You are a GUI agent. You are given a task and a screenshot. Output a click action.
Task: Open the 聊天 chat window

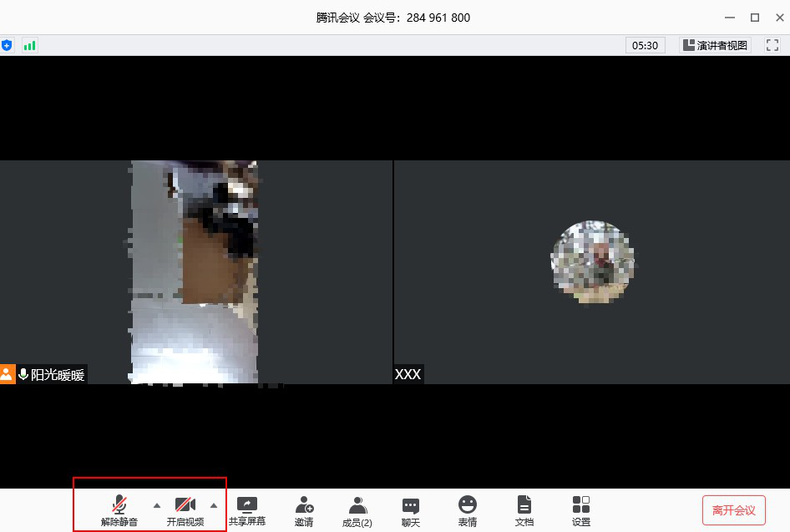coord(411,512)
